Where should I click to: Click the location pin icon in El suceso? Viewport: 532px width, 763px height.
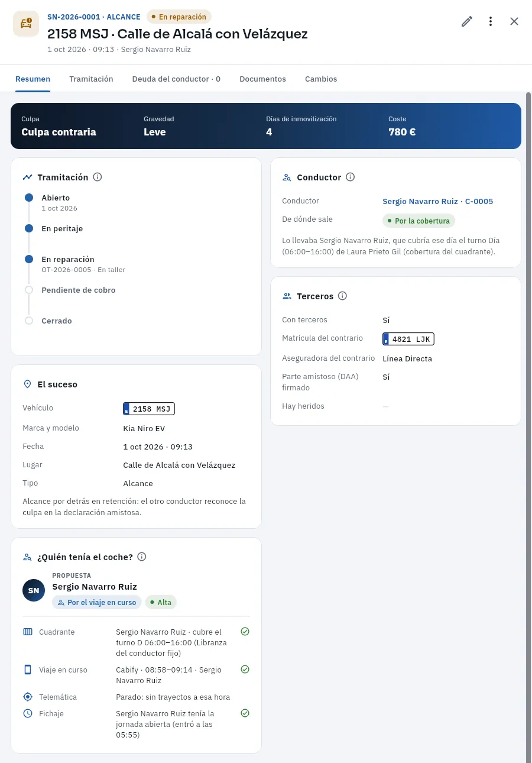tap(27, 384)
